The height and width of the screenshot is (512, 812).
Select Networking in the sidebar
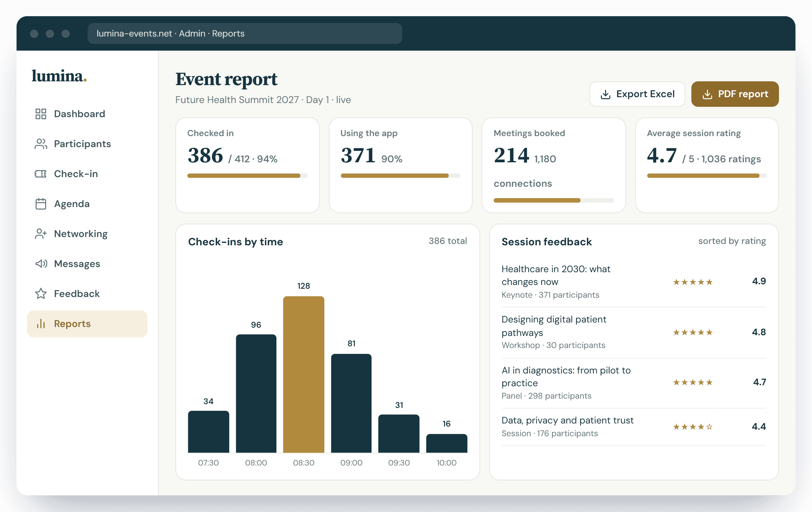(x=87, y=234)
